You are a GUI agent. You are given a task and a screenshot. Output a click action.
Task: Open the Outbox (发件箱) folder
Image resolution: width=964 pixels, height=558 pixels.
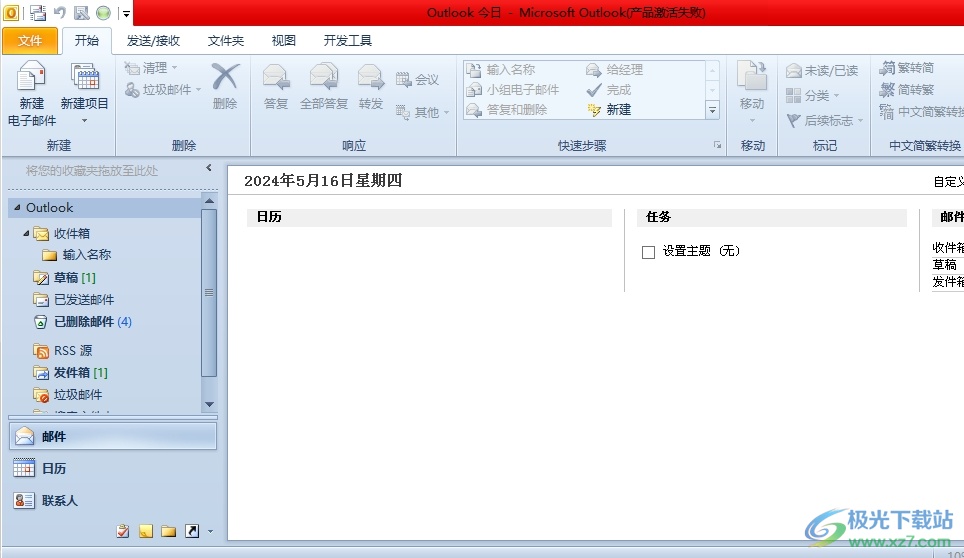[x=71, y=373]
